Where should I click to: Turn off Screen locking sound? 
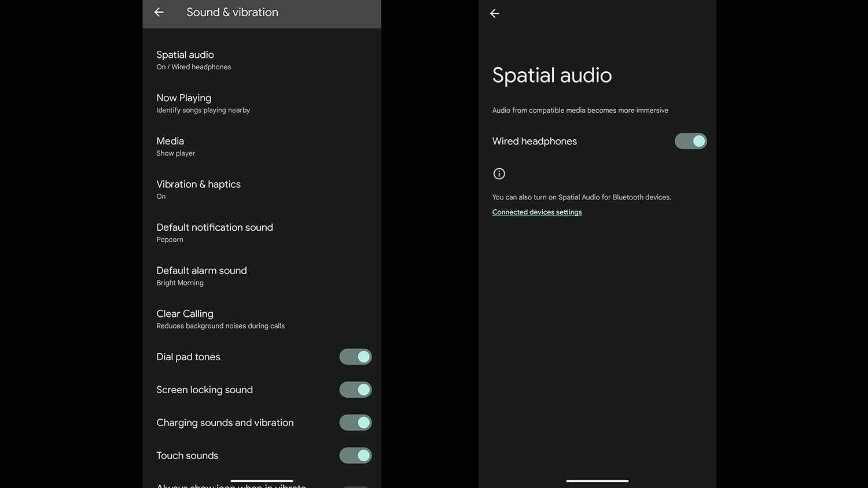355,390
